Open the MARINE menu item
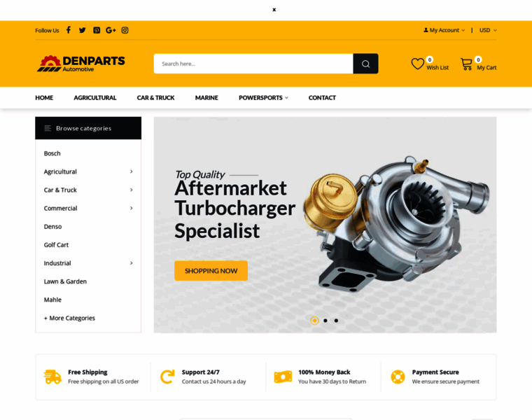The height and width of the screenshot is (420, 532). click(206, 98)
